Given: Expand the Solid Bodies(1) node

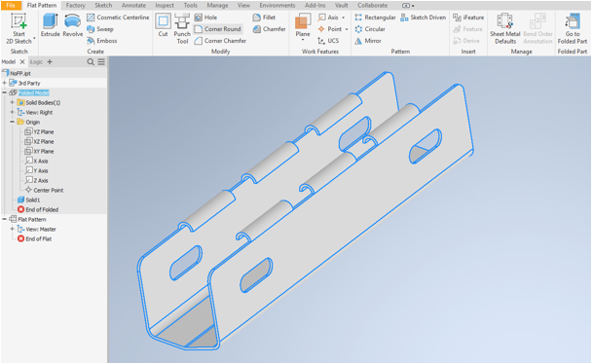Looking at the screenshot, I should (12, 102).
